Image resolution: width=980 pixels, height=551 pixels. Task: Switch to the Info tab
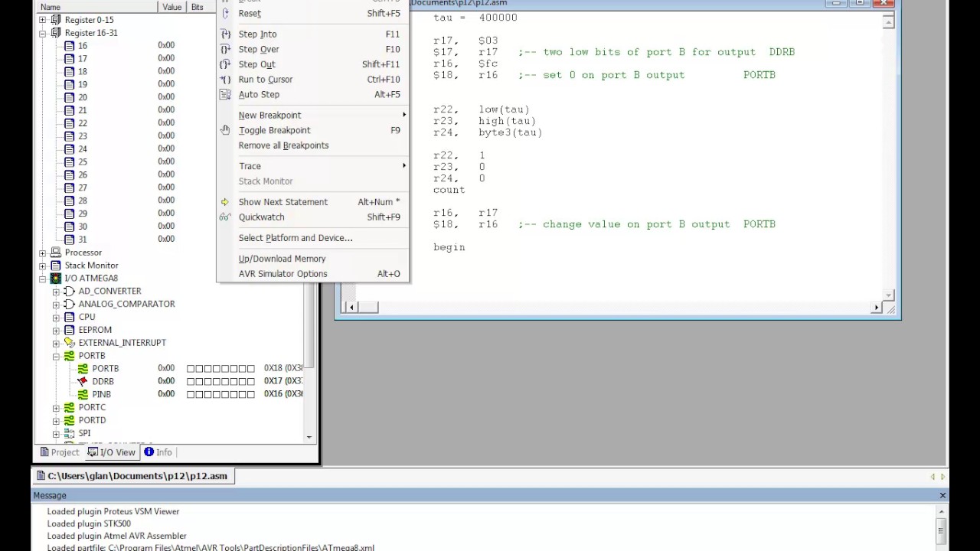[x=158, y=452]
